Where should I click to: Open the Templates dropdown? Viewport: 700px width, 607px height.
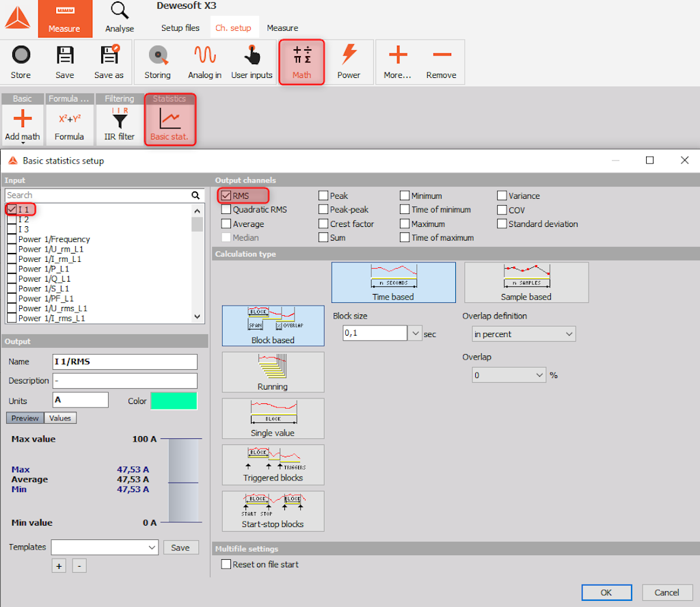coord(105,548)
